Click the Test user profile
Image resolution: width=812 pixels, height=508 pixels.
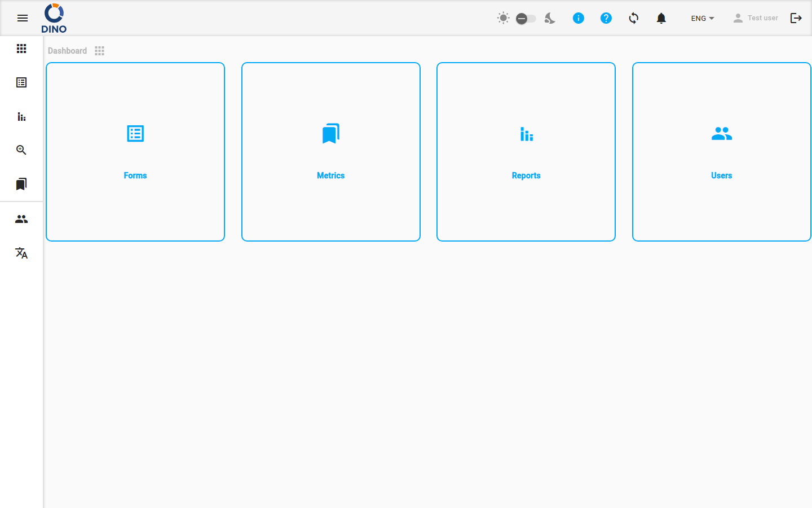[755, 18]
